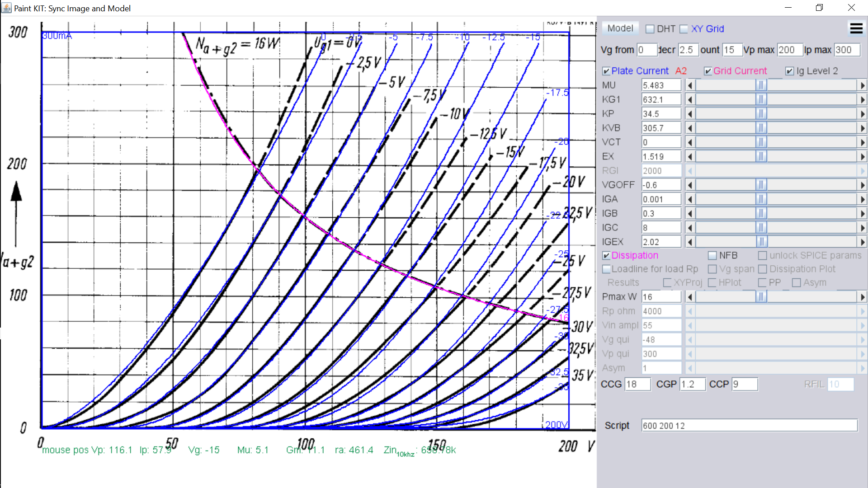Increase VCT with right arrow

point(862,142)
